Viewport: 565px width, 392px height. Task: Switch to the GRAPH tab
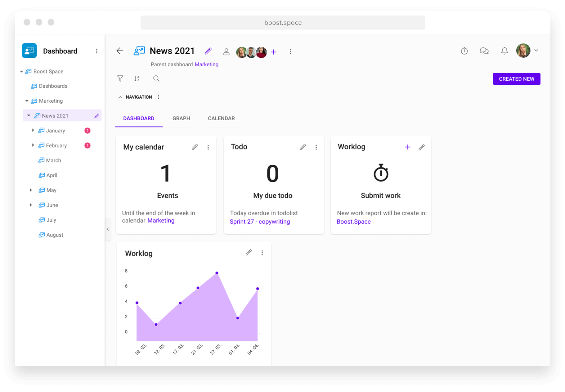point(181,118)
